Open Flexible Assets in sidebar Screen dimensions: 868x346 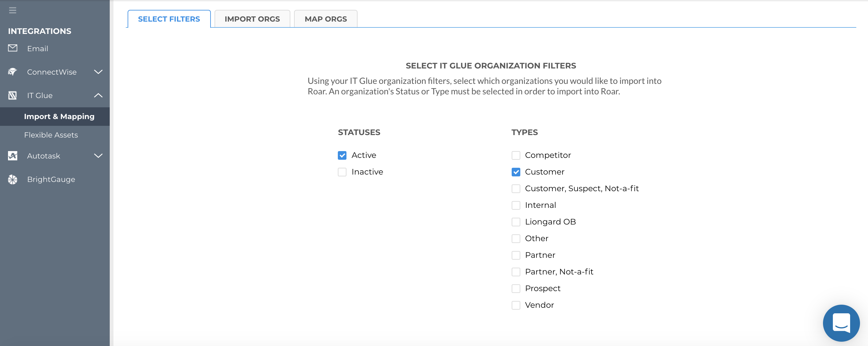point(51,135)
